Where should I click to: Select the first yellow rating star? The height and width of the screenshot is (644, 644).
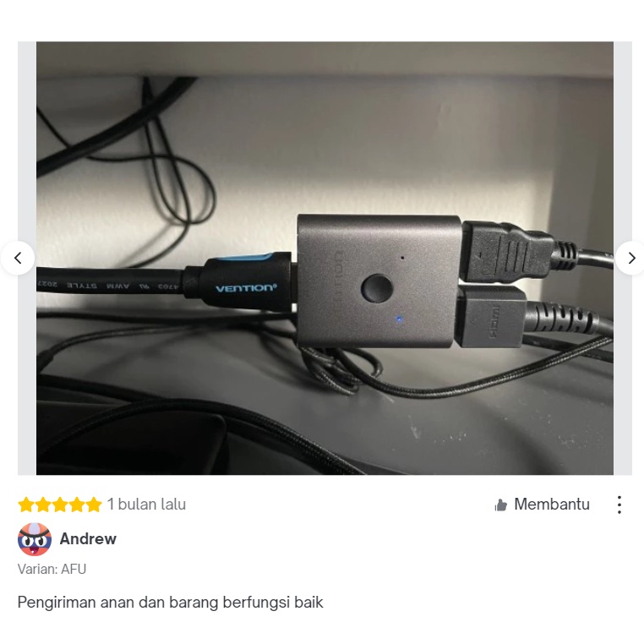click(x=26, y=505)
